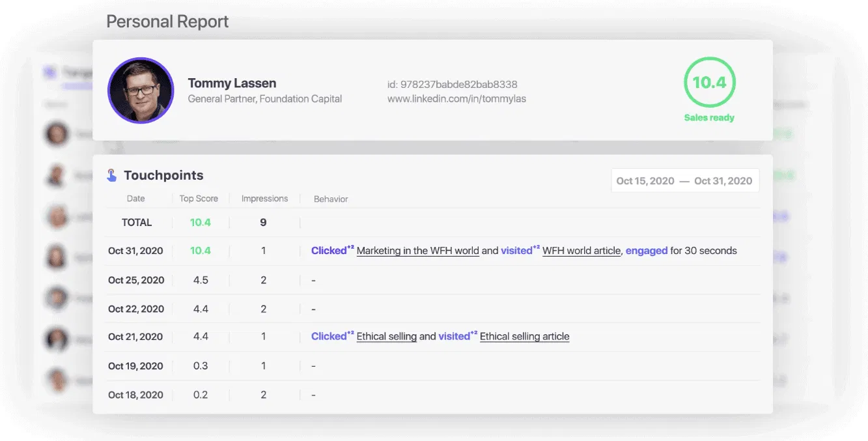Select the Oct 31, 2020 row date
The width and height of the screenshot is (868, 441).
click(x=135, y=251)
